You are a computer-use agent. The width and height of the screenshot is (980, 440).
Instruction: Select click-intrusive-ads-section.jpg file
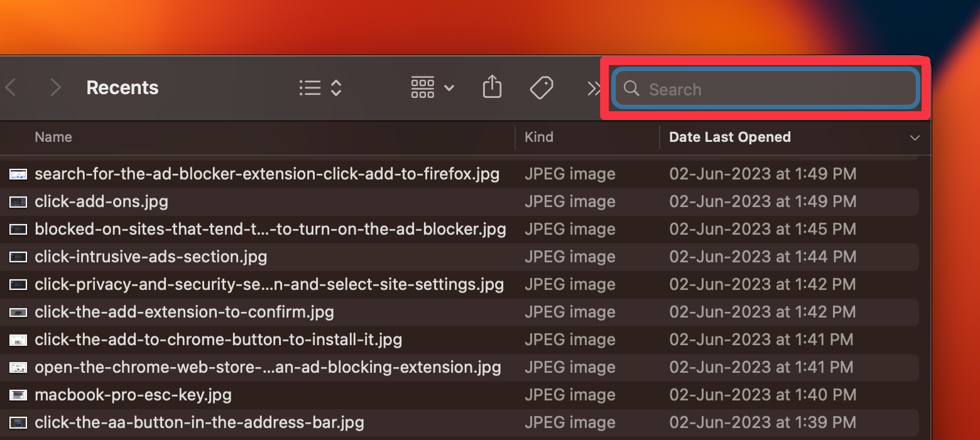tap(151, 257)
